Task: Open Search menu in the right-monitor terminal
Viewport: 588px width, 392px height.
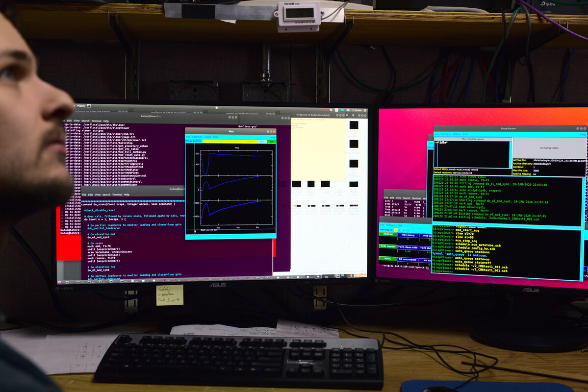Action: click(x=406, y=198)
